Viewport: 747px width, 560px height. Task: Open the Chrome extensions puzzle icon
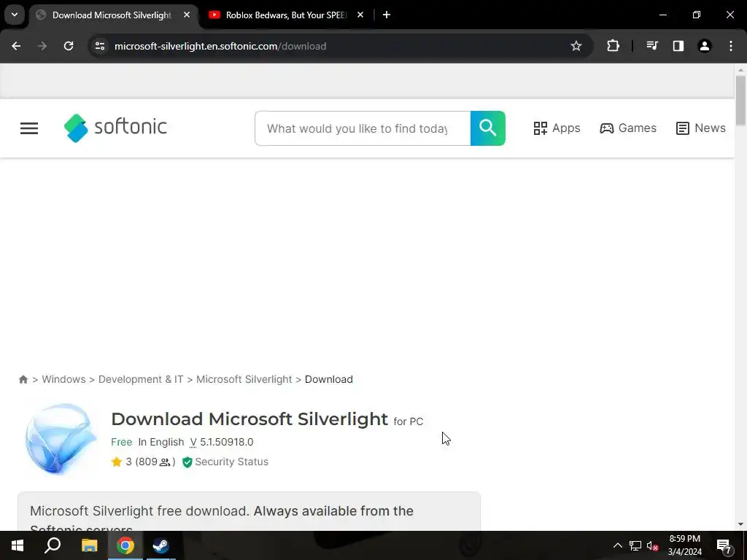point(613,46)
